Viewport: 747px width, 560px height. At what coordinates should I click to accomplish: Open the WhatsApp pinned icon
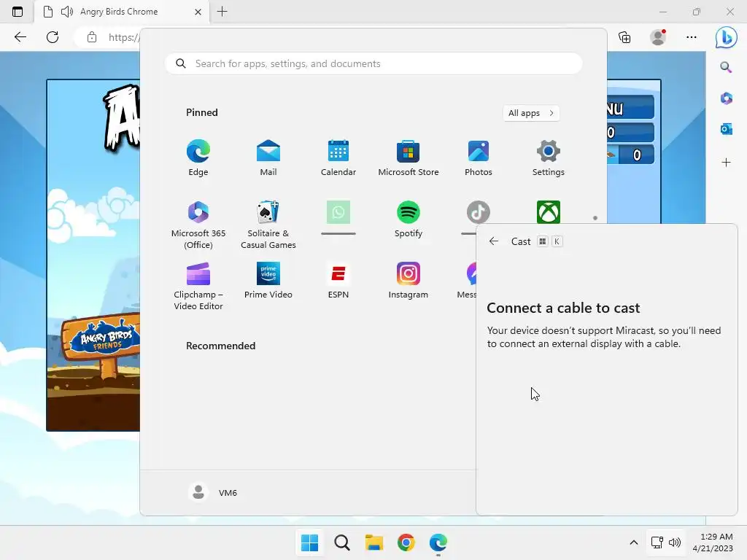[338, 212]
